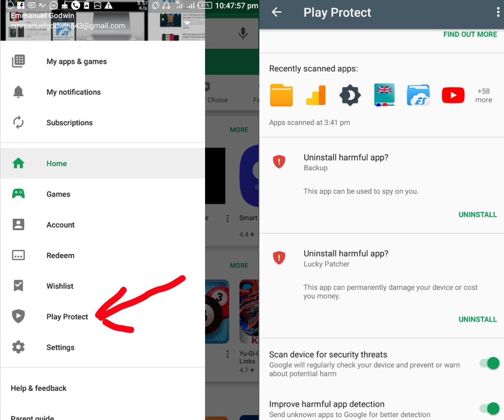Open Play Protect menu item
This screenshot has width=504, height=420.
pos(103,317)
